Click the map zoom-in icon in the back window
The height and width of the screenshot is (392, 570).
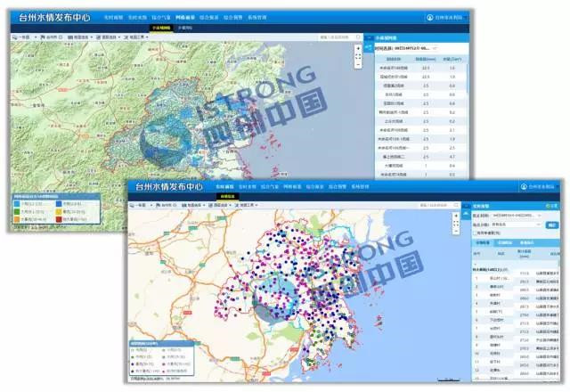click(358, 46)
